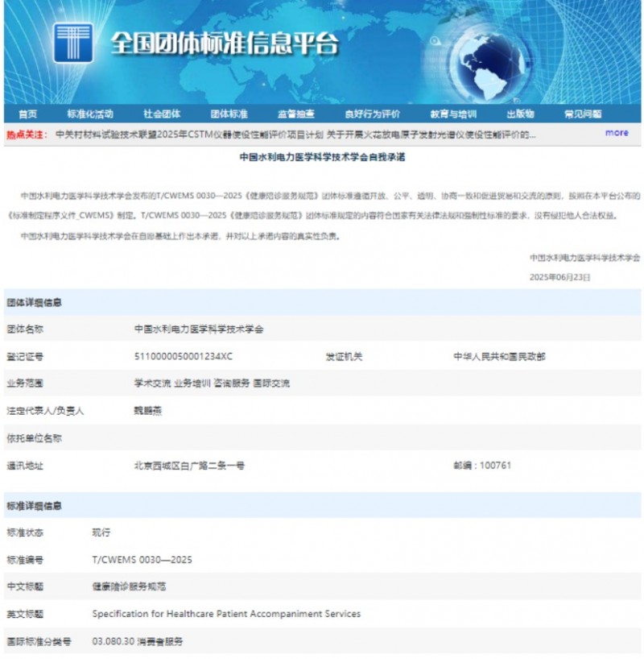This screenshot has width=644, height=659.
Task: Click the more link in hot topics
Action: (617, 133)
